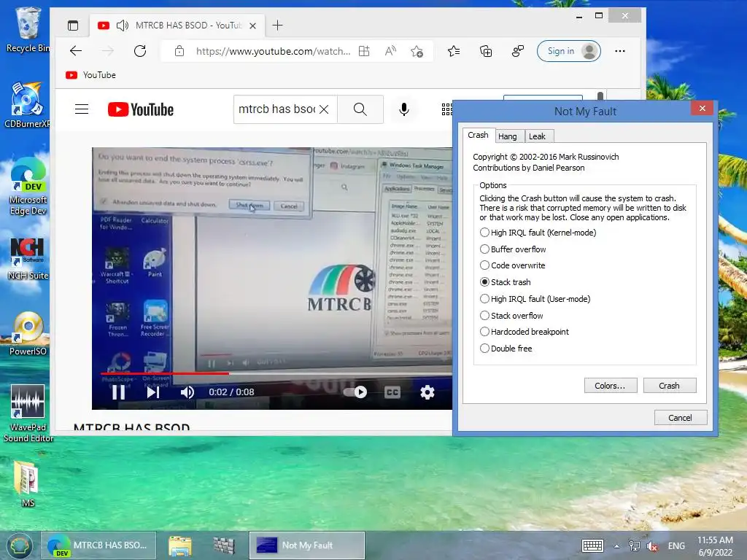The image size is (747, 560).
Task: Launch Microsoft Edge Dev from desktop
Action: click(x=28, y=186)
